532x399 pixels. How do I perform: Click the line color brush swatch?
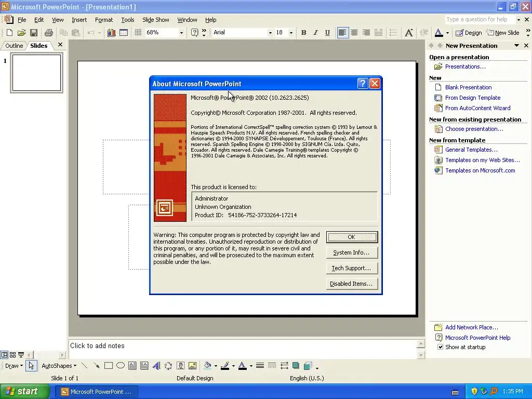click(225, 366)
